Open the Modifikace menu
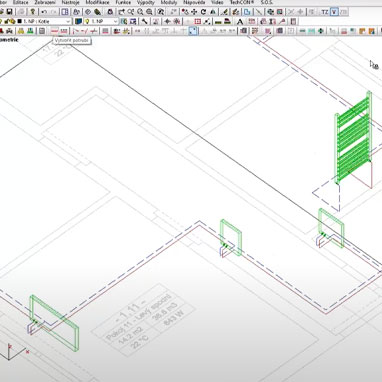This screenshot has width=382, height=382. [x=97, y=2]
